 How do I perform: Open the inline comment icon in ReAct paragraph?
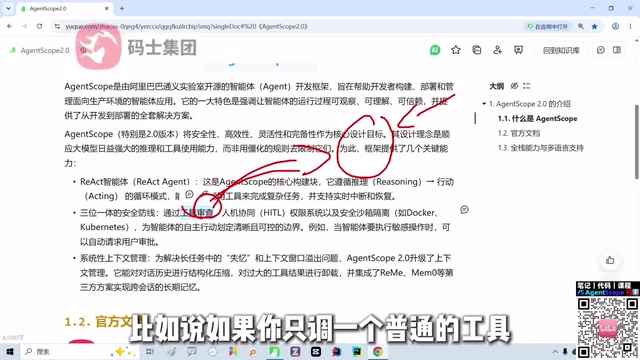click(x=189, y=194)
